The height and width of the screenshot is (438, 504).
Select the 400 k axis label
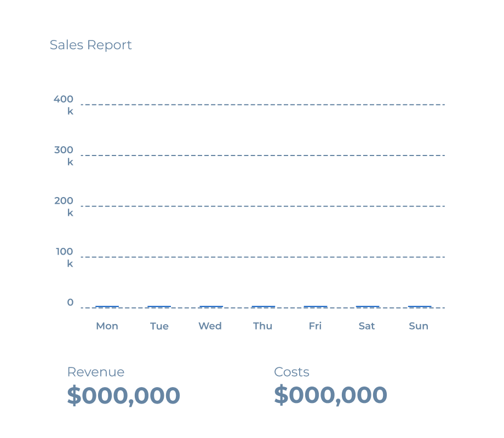click(x=64, y=105)
